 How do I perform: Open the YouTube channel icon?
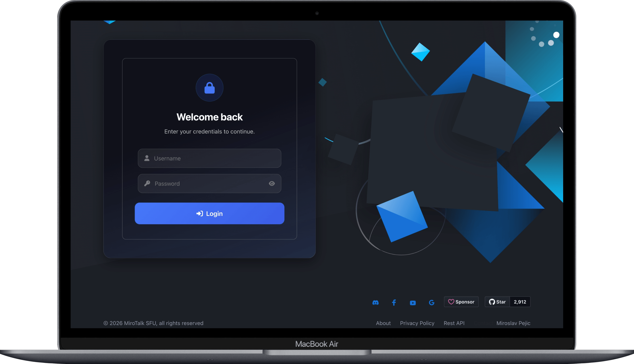(x=413, y=303)
